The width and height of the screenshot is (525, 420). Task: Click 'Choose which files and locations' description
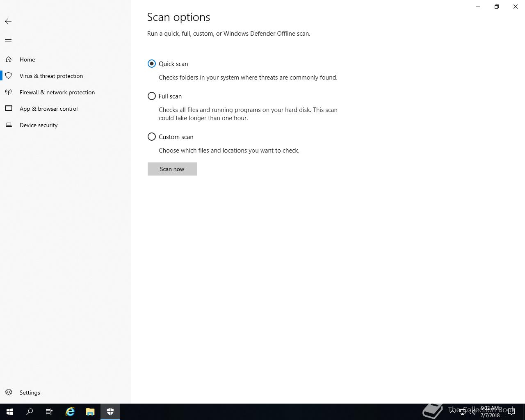tap(229, 151)
